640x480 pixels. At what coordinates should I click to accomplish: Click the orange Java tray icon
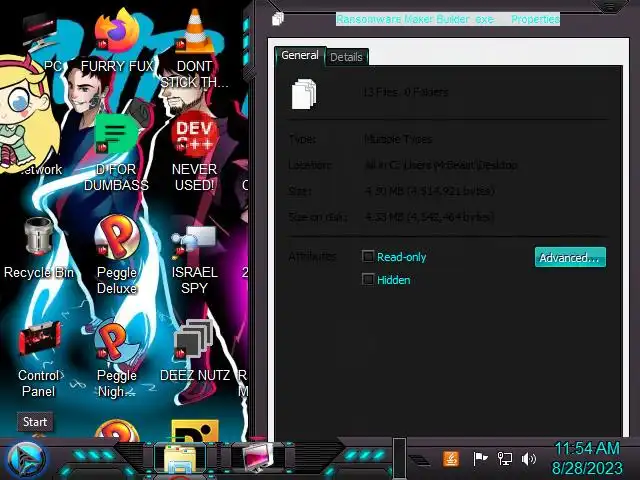tap(451, 459)
